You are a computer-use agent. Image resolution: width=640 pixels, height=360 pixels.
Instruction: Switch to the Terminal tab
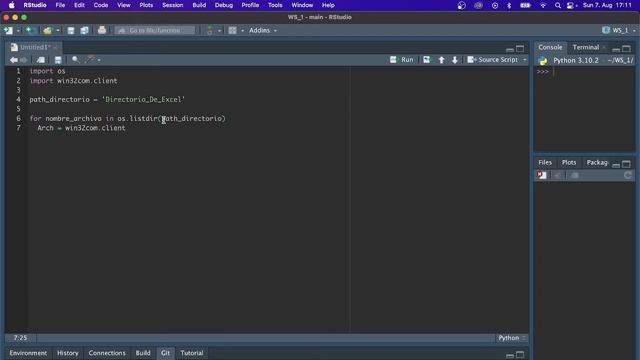point(586,47)
